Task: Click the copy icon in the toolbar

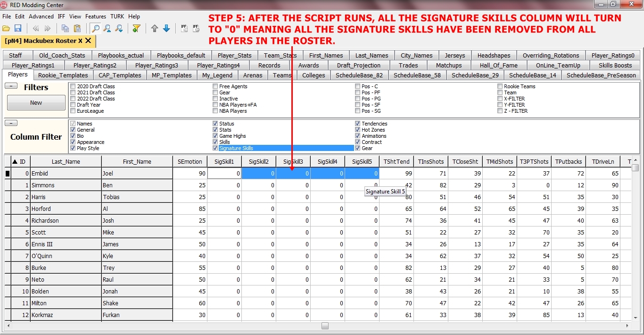Action: (65, 29)
